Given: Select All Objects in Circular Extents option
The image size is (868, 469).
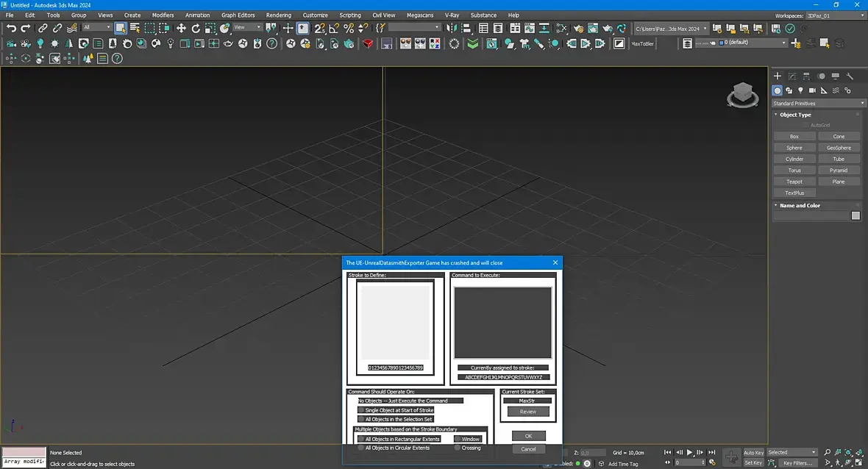Looking at the screenshot, I should [x=360, y=448].
